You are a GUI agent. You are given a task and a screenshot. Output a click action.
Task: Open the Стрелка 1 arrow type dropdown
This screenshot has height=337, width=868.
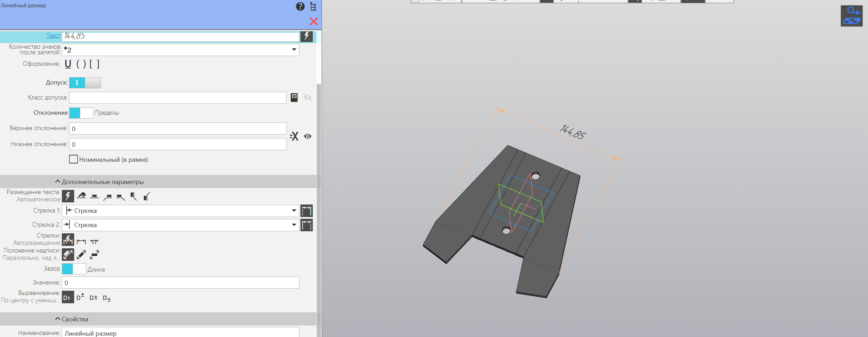pyautogui.click(x=294, y=211)
